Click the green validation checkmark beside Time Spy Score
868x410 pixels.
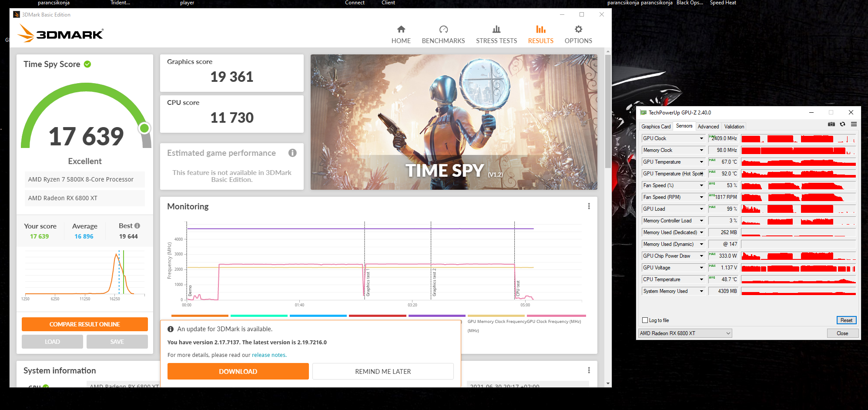pos(87,64)
